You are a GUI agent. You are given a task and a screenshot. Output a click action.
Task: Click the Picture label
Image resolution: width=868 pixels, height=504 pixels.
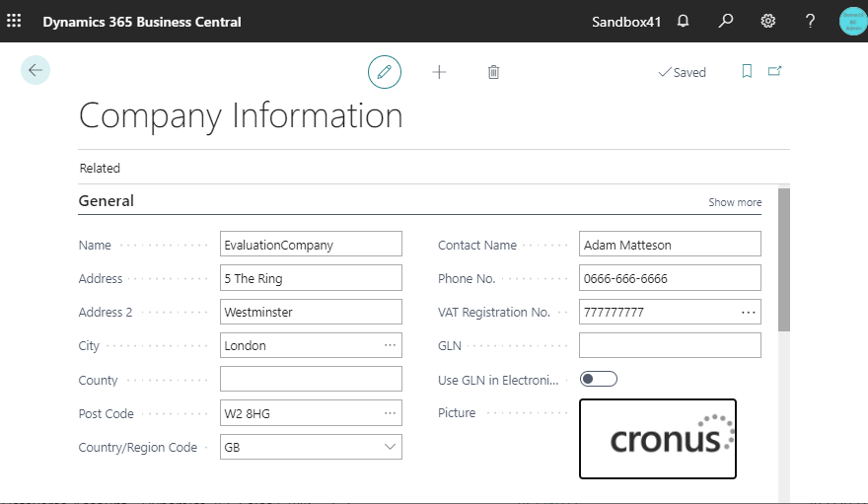click(x=457, y=412)
